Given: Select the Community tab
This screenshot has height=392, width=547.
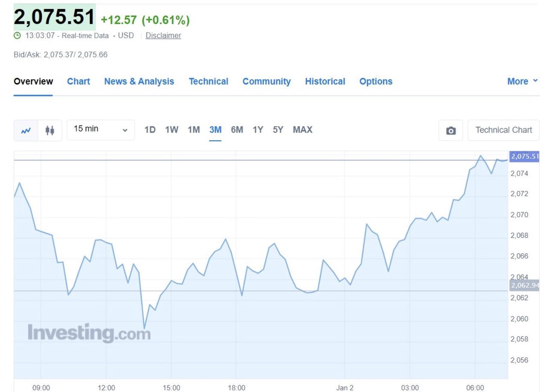Looking at the screenshot, I should pyautogui.click(x=267, y=81).
